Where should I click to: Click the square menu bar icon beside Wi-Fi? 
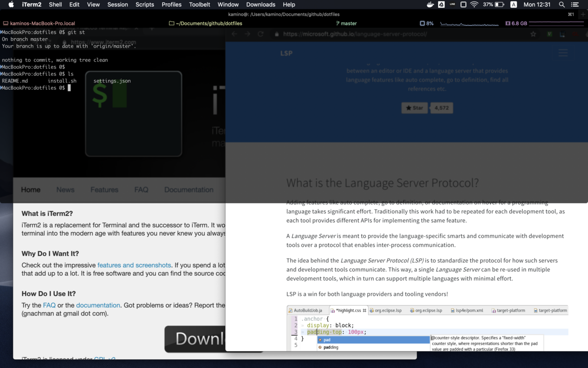click(x=463, y=4)
